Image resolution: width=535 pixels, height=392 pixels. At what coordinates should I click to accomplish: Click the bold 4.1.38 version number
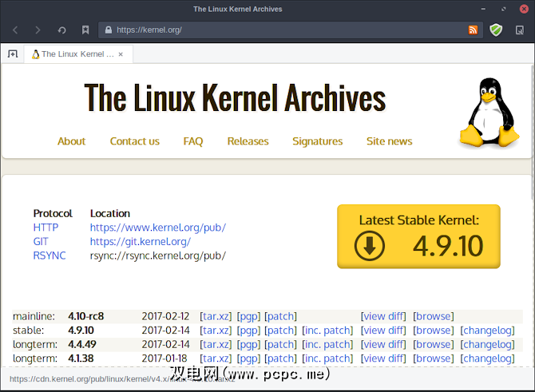(x=81, y=358)
